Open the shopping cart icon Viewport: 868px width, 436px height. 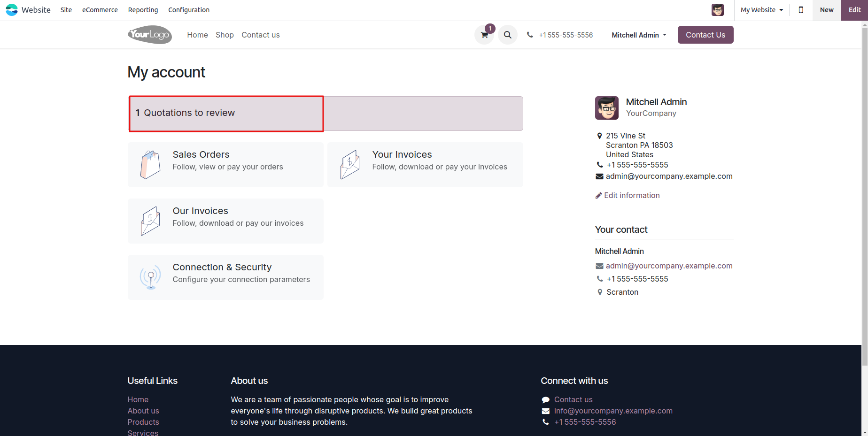pos(484,35)
